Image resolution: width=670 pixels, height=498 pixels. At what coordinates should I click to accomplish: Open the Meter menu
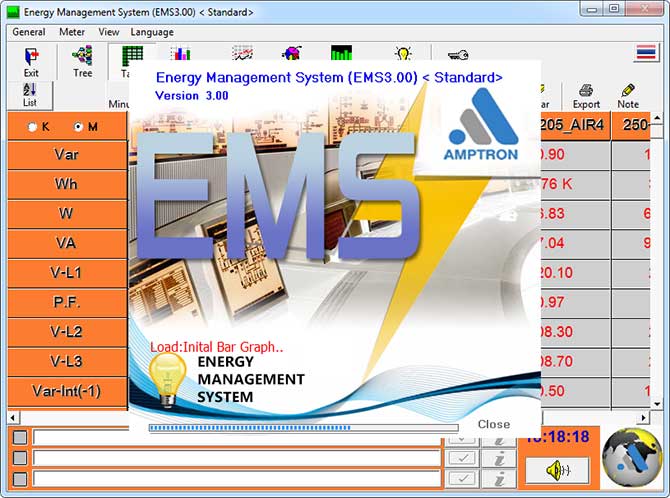tap(72, 32)
